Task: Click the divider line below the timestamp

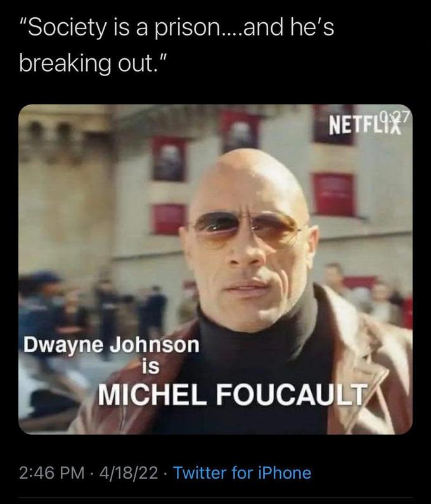Action: click(215, 498)
